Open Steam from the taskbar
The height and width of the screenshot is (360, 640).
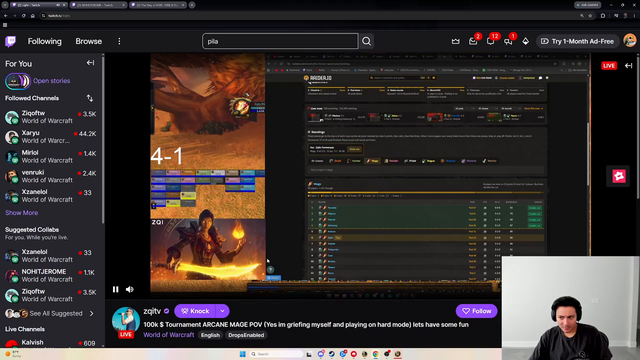tap(332, 354)
